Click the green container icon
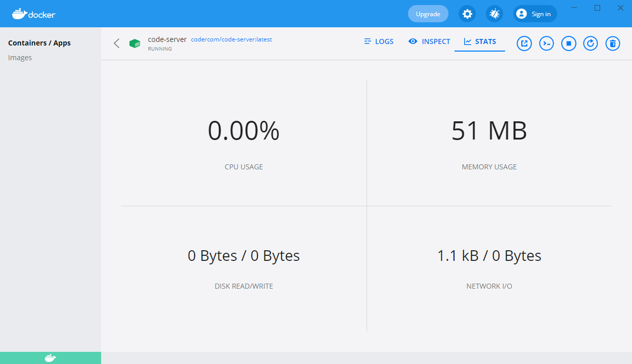Viewport: 632px width, 364px height. (x=134, y=43)
